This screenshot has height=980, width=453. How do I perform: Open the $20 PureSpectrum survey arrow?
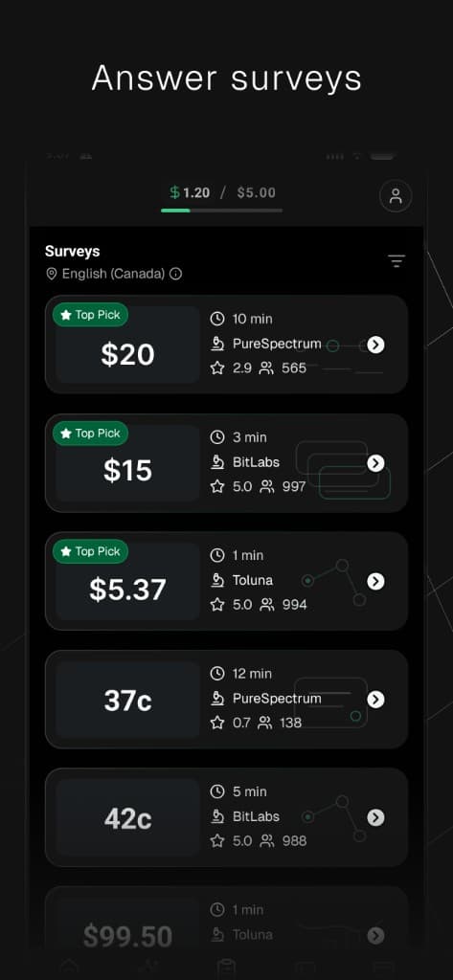tap(375, 345)
